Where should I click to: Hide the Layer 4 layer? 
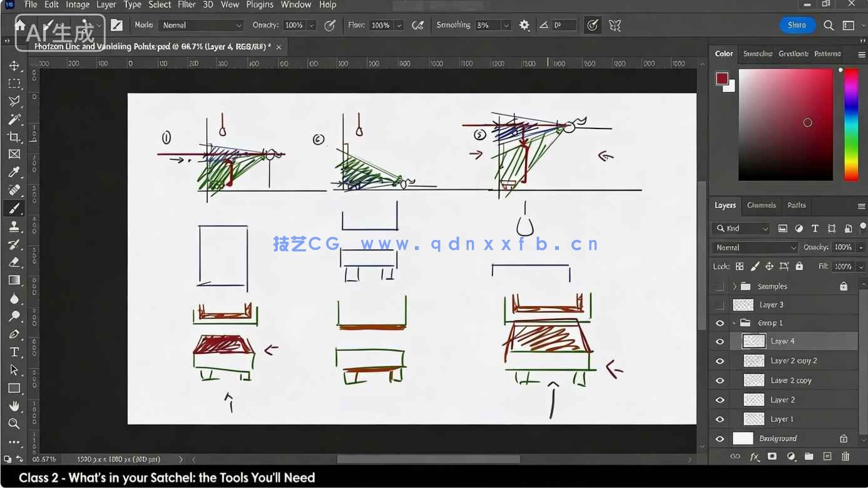tap(720, 341)
